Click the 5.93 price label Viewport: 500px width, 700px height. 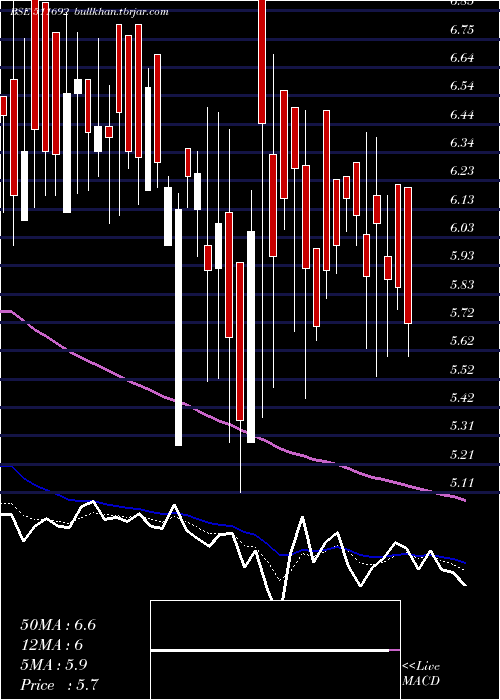[x=462, y=256]
